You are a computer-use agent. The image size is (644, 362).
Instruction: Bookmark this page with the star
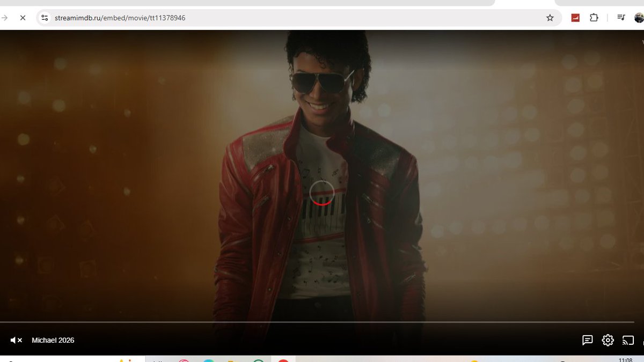tap(550, 18)
